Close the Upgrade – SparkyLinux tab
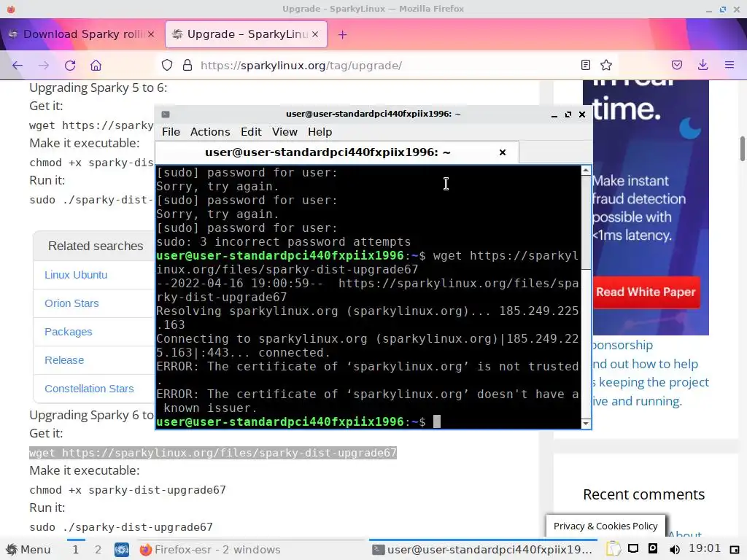Viewport: 747px width, 560px height. click(x=315, y=34)
